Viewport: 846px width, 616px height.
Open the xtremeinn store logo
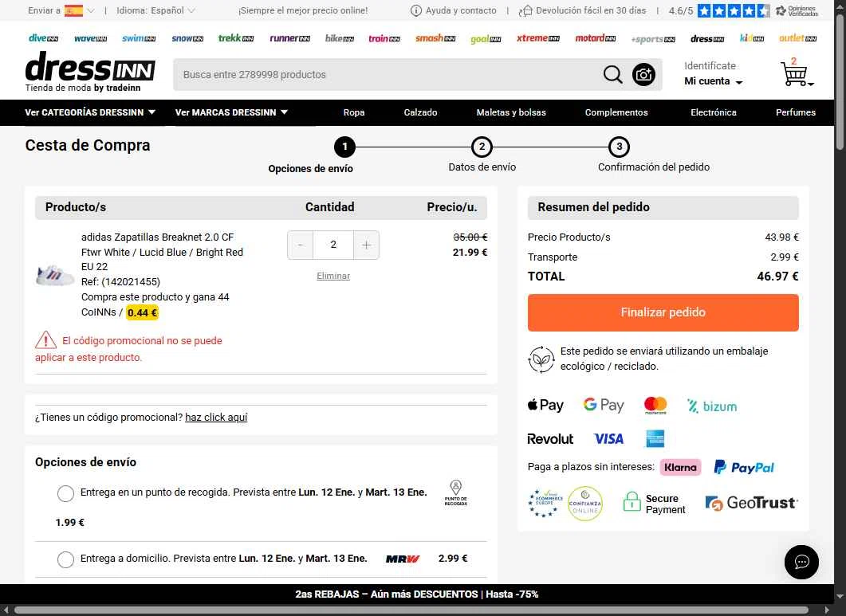pos(538,38)
